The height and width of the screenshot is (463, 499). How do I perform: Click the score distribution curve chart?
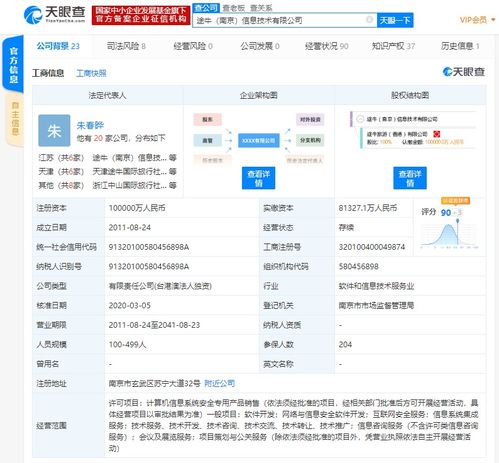pos(449,235)
